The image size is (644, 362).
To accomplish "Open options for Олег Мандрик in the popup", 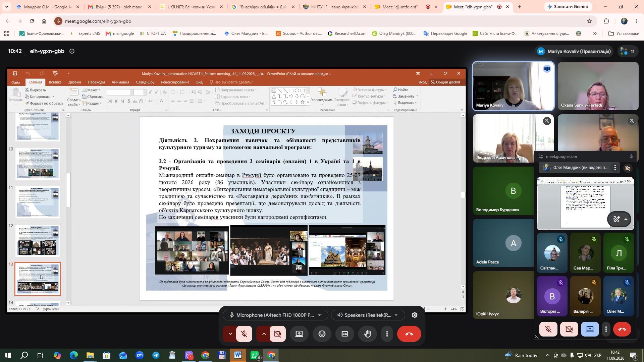I will (615, 168).
